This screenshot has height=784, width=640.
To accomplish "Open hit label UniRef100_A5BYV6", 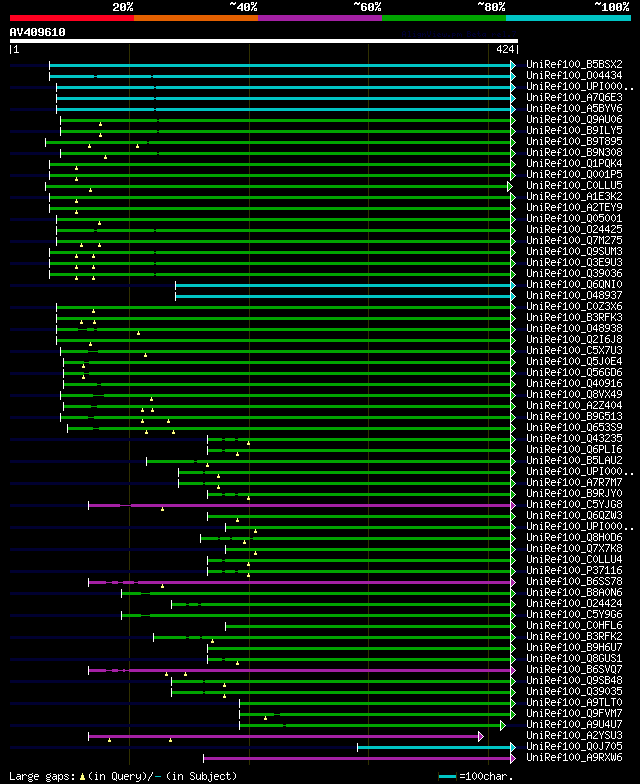I will click(574, 108).
